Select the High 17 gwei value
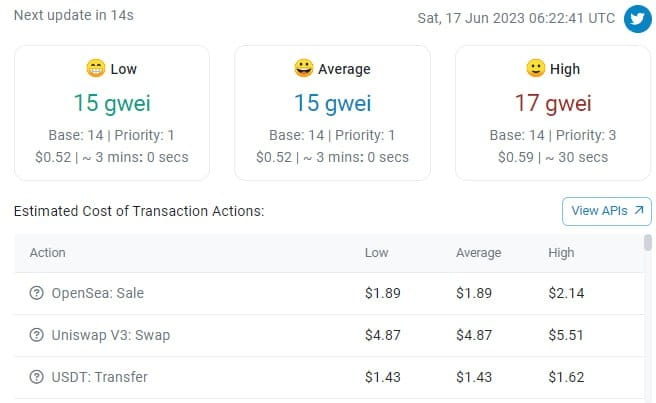 (x=553, y=103)
